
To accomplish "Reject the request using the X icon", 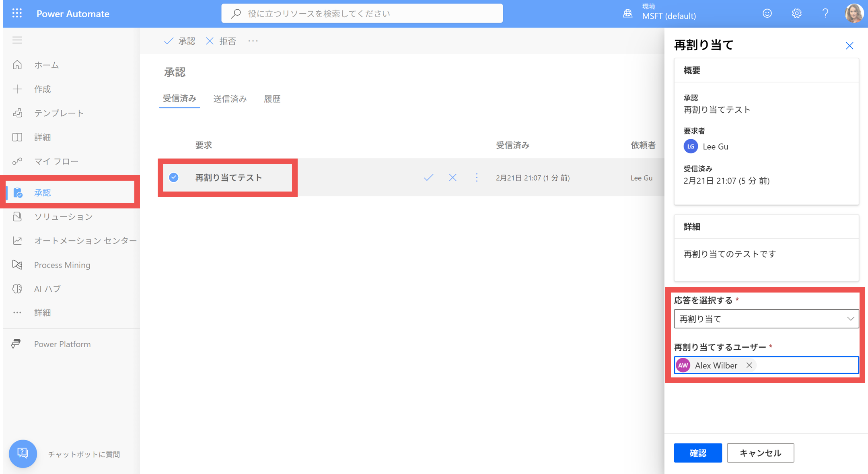I will click(453, 177).
